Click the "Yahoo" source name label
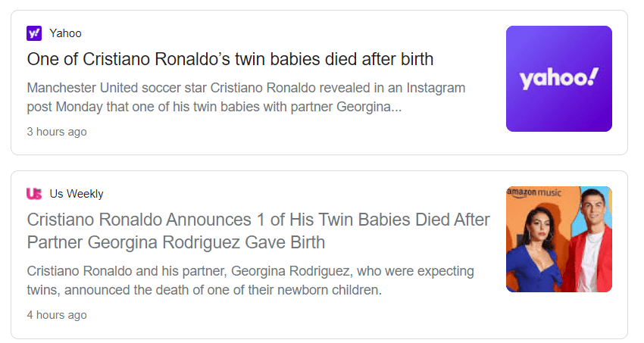This screenshot has height=343, width=644. pos(65,33)
